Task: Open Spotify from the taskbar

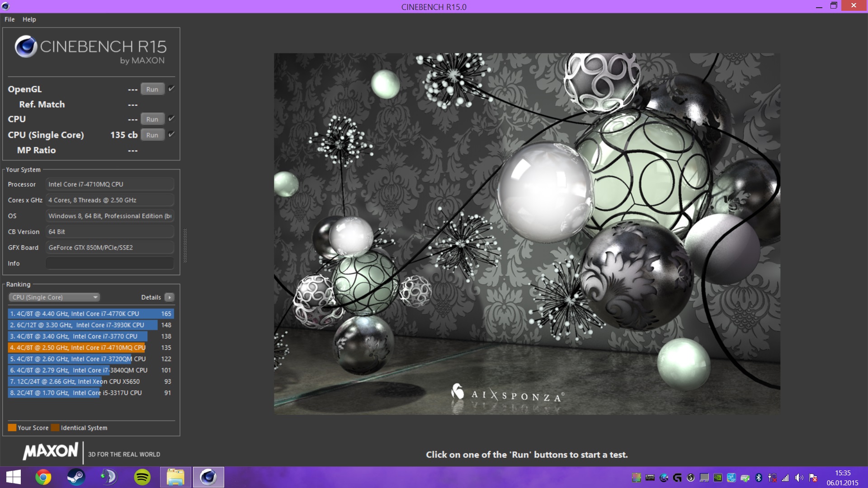Action: [142, 477]
